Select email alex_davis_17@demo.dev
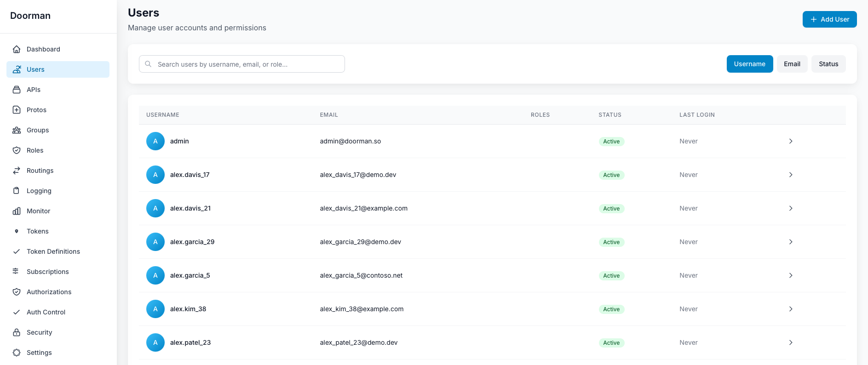This screenshot has width=868, height=365. 358,175
